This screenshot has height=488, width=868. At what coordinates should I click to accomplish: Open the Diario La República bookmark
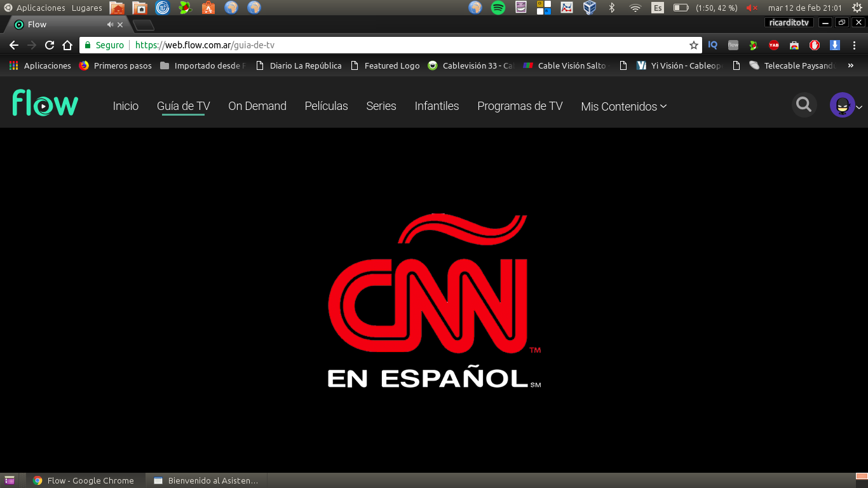tap(298, 65)
